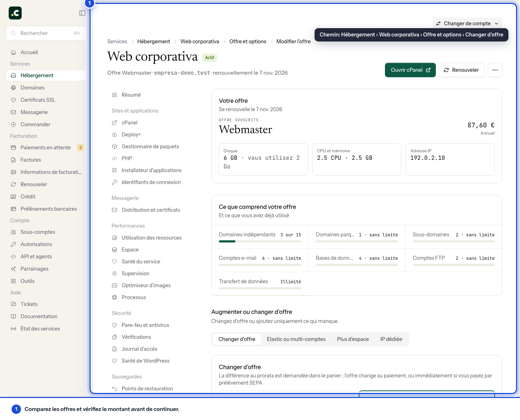Click the IP address 192.0.2.10

(x=428, y=158)
